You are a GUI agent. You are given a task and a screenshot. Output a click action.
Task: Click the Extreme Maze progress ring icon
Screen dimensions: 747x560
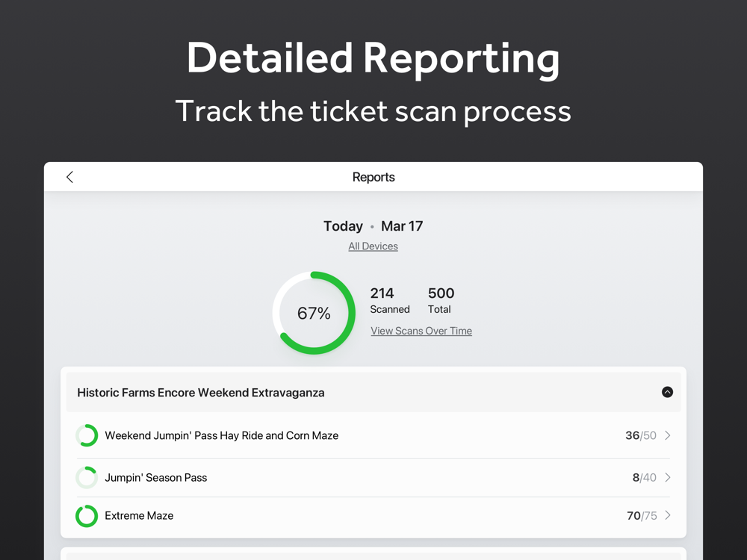point(87,516)
